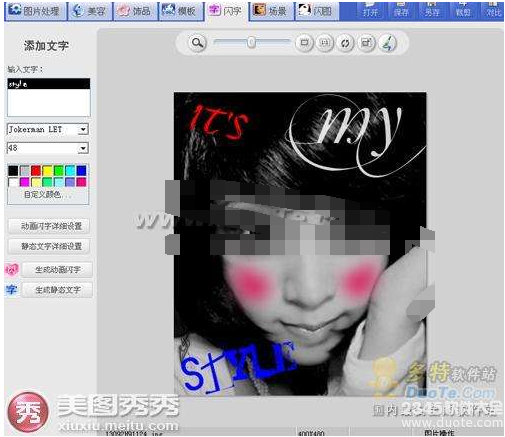Click the zoom slider handle
The height and width of the screenshot is (437, 505).
coord(251,42)
